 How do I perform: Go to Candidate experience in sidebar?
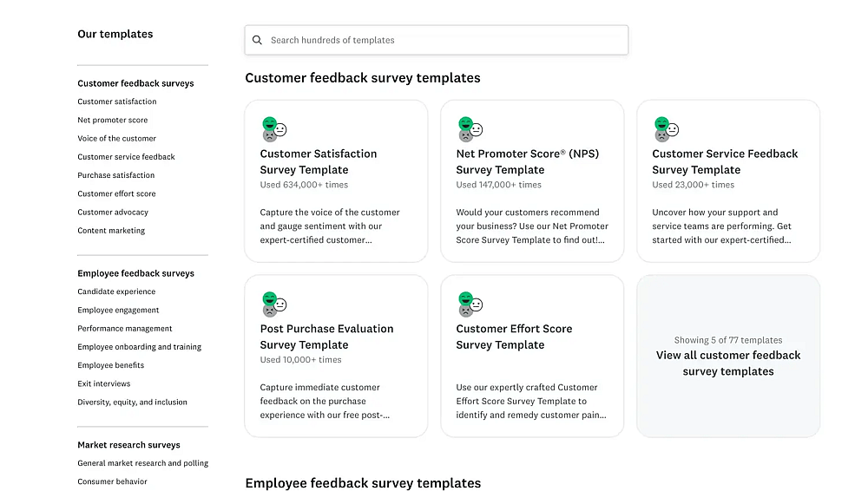[x=116, y=291]
